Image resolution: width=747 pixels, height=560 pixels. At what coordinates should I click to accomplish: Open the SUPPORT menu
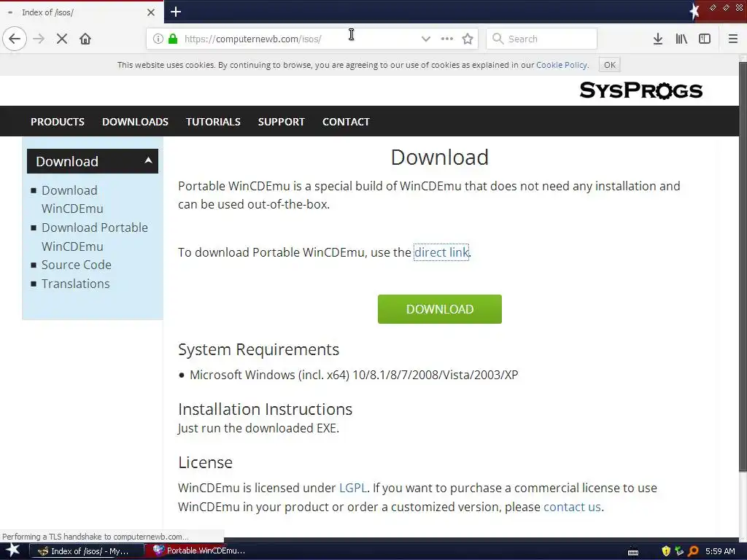coord(281,122)
